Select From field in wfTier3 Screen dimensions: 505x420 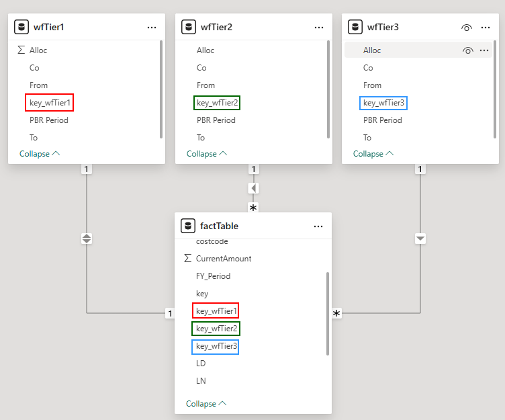(372, 85)
